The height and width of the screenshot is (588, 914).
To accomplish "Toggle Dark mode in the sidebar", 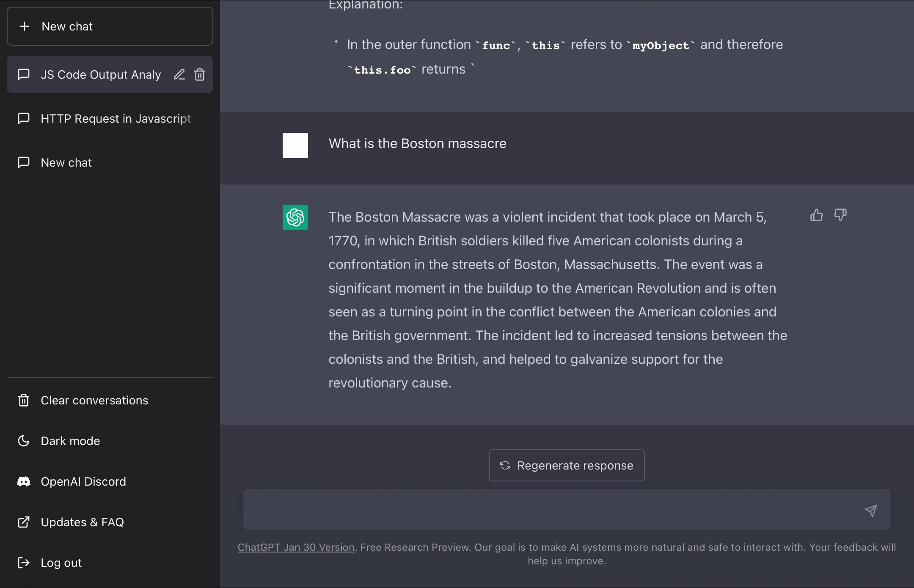I will click(70, 441).
